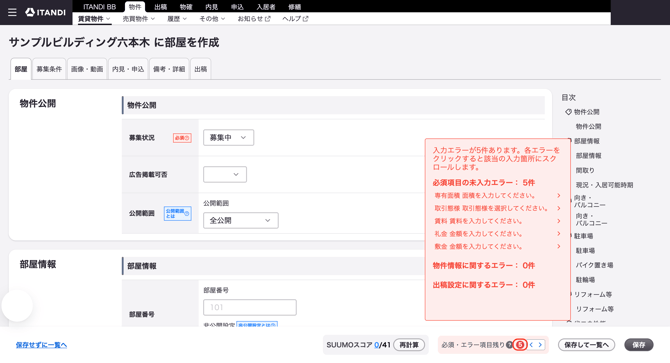
Task: Go to previous error with left arrow
Action: pos(531,345)
